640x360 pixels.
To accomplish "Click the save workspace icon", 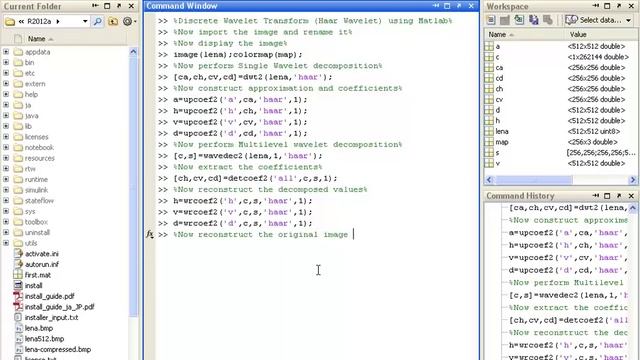I will pyautogui.click(x=533, y=20).
